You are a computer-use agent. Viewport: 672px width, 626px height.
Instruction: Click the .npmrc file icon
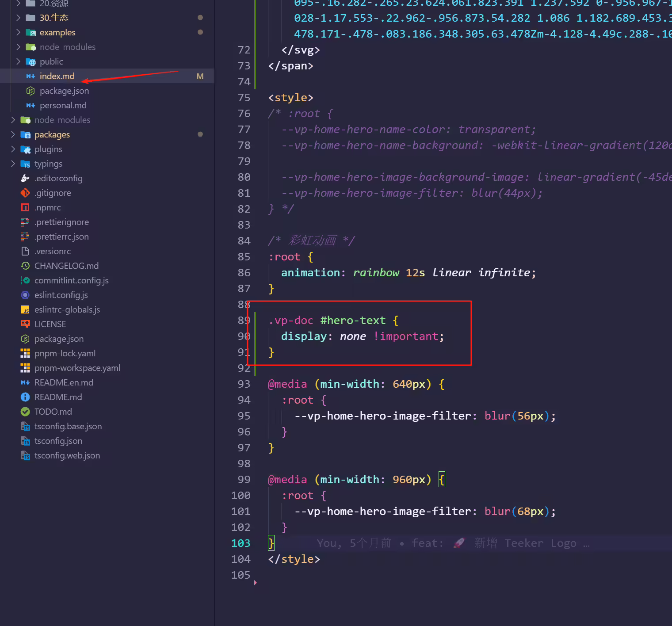pyautogui.click(x=25, y=207)
